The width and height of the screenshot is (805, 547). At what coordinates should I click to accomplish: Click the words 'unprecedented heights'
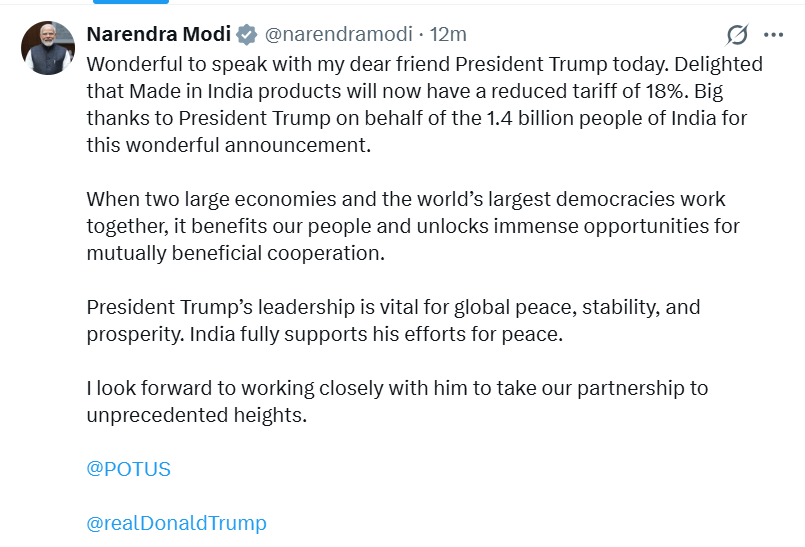(196, 415)
